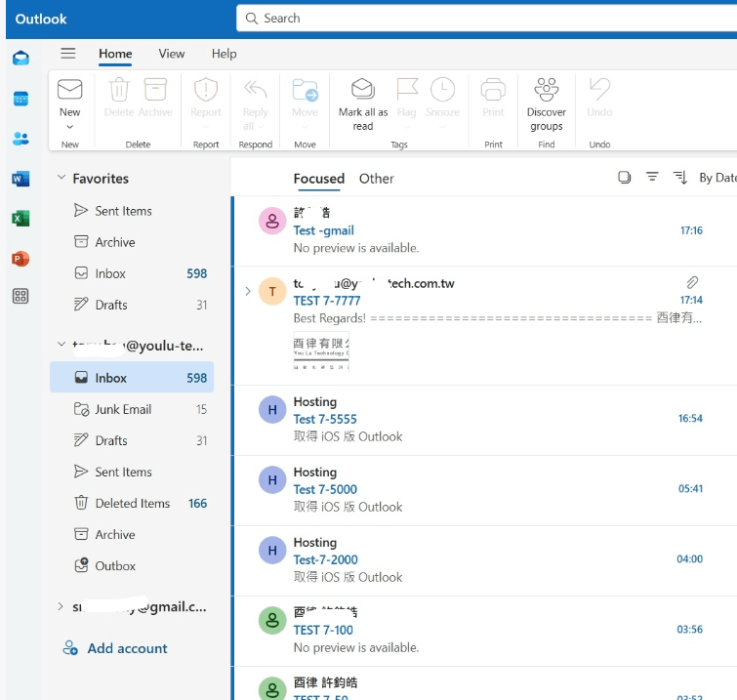The width and height of the screenshot is (737, 700).
Task: Switch to the Help ribbon tab
Action: pos(224,54)
